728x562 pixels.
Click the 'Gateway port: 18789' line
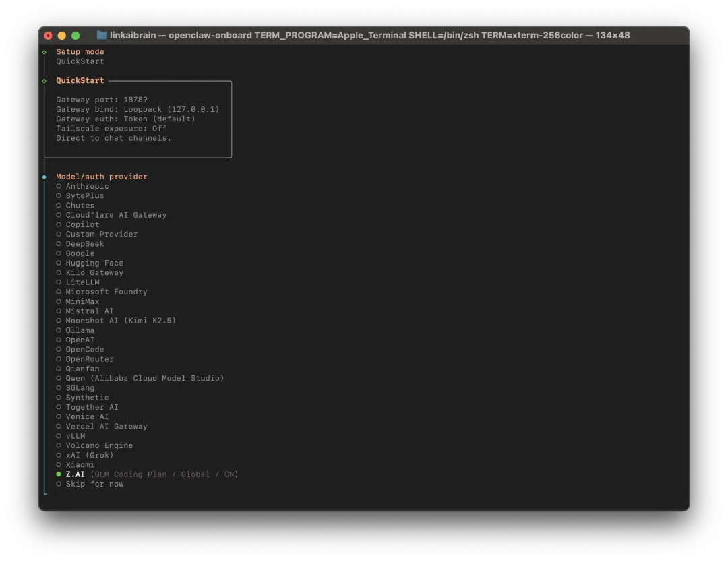point(102,100)
